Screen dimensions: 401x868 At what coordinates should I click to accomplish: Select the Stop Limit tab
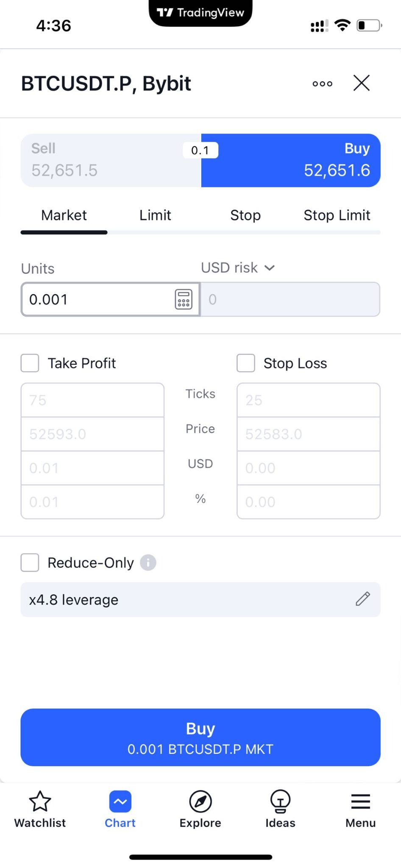click(x=337, y=215)
